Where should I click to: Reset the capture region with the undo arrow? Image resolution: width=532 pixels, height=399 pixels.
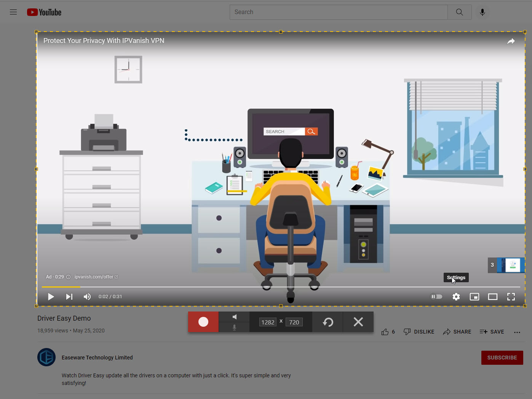click(x=328, y=322)
